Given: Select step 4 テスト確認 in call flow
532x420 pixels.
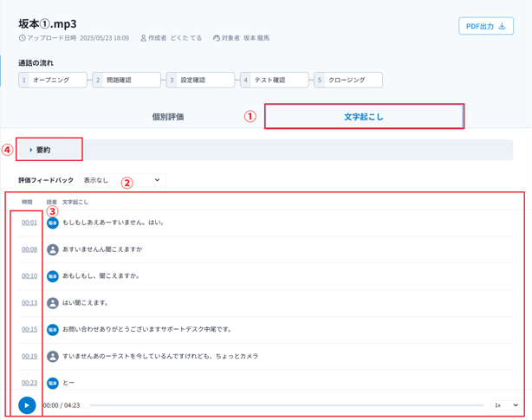Looking at the screenshot, I should pyautogui.click(x=275, y=80).
